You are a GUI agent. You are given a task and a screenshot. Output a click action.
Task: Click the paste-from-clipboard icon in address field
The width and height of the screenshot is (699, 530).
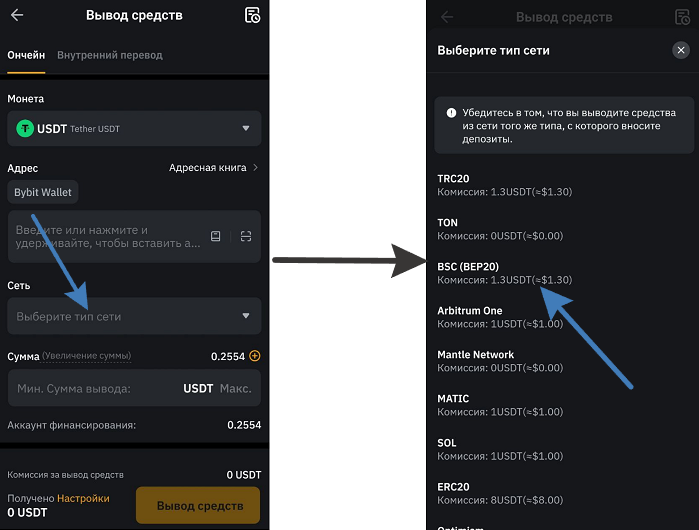pos(215,236)
